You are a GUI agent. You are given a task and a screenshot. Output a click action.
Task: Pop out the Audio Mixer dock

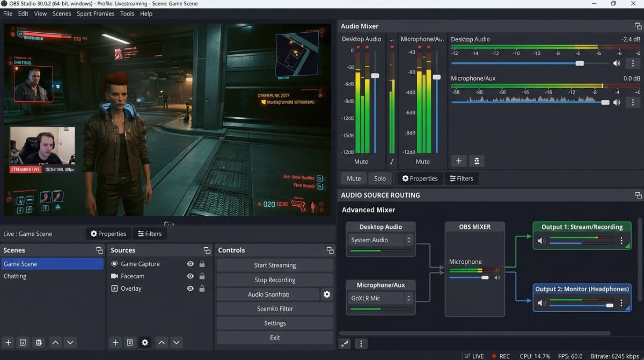click(638, 26)
